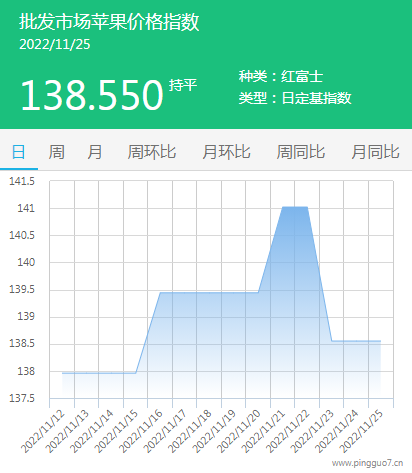Click the 类型：日定基指数 label
Screen dimensions: 412x473
point(295,98)
